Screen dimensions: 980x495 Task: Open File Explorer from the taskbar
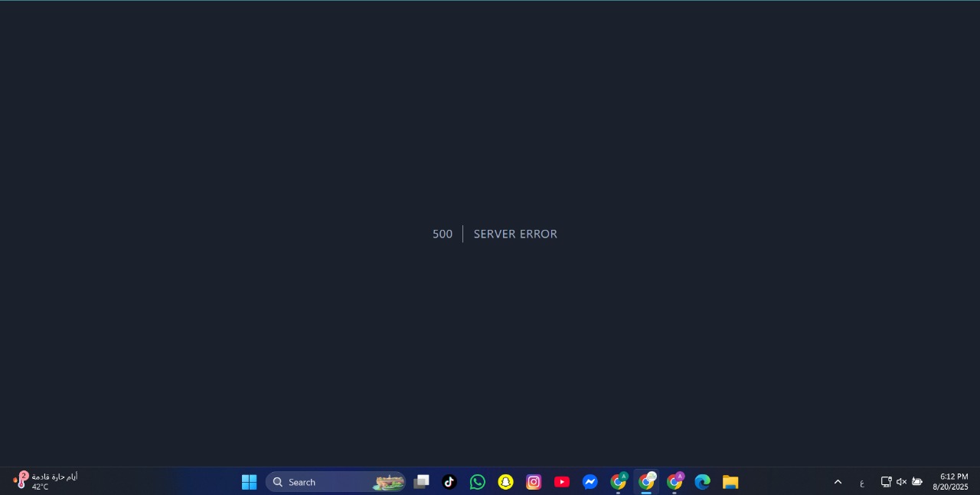[x=730, y=482]
